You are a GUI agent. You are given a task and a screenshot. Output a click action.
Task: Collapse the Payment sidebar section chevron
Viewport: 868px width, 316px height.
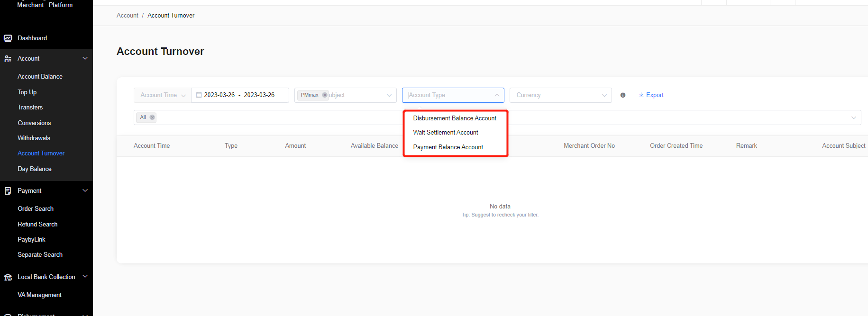(85, 190)
